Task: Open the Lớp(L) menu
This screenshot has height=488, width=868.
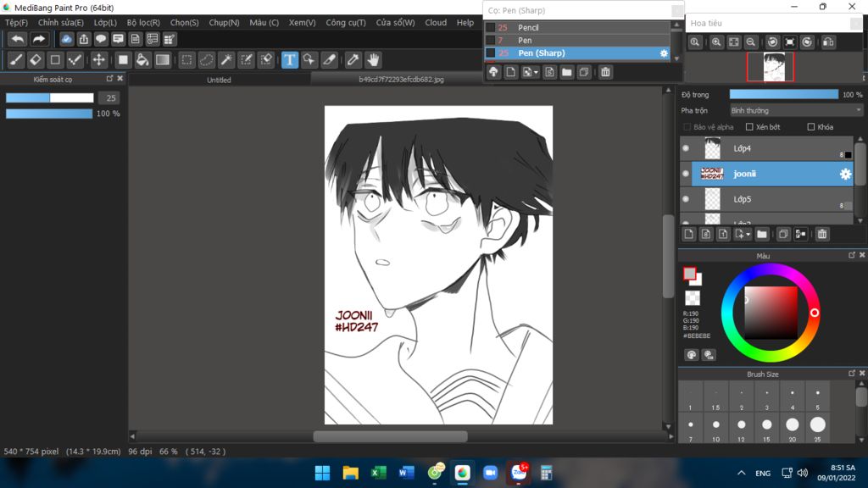Action: [x=105, y=23]
